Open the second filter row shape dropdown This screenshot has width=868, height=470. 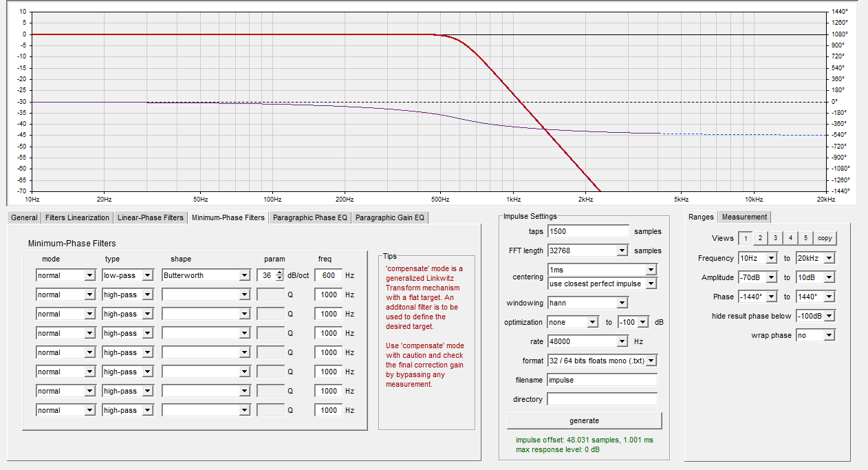click(x=206, y=295)
